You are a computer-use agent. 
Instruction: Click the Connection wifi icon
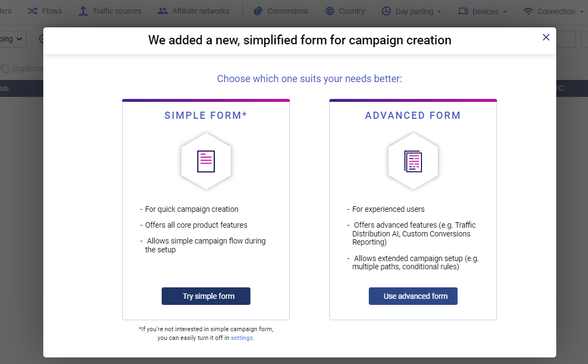tap(528, 11)
